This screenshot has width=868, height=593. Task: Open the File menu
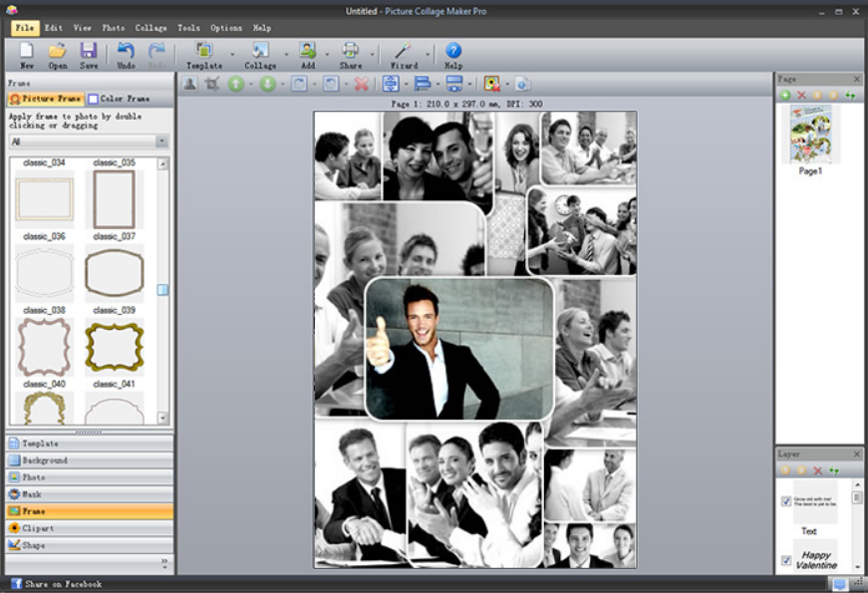coord(25,28)
